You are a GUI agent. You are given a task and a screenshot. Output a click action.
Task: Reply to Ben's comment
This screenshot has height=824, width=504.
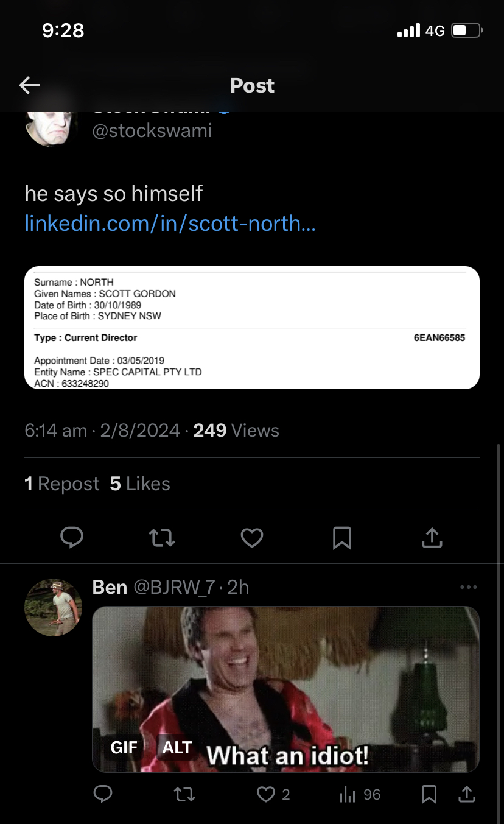103,794
